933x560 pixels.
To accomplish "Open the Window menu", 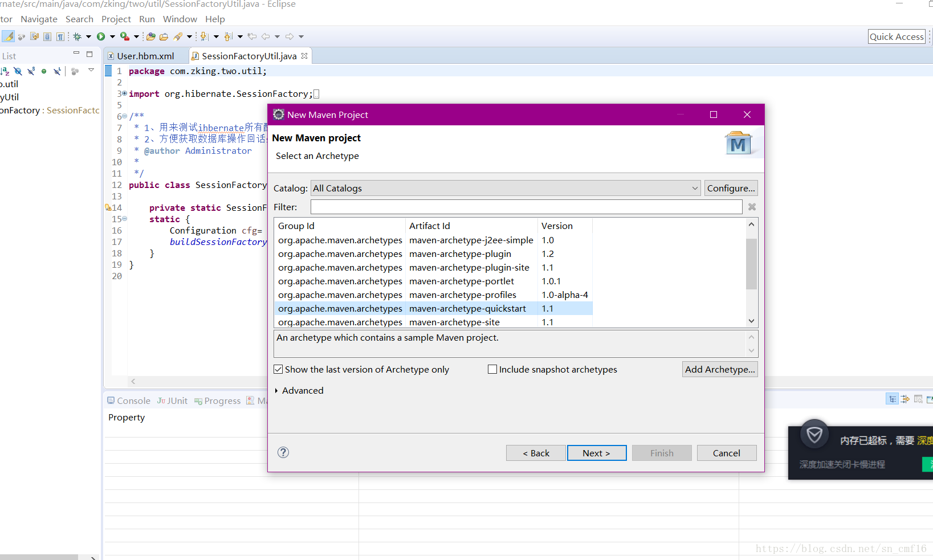I will (x=180, y=19).
